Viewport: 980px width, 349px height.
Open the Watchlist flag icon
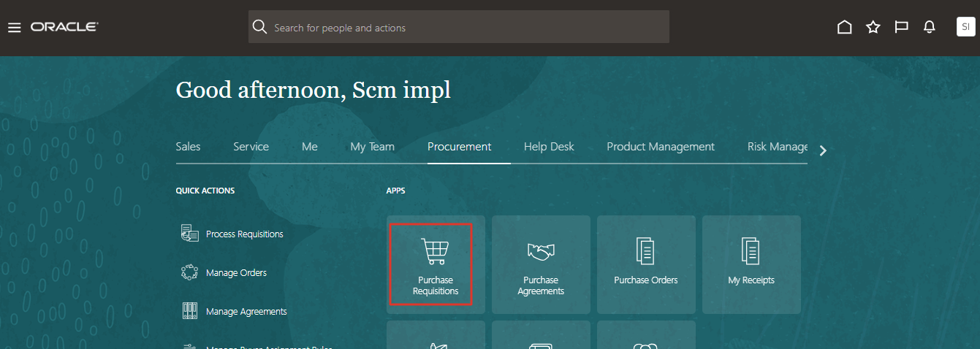coord(901,28)
